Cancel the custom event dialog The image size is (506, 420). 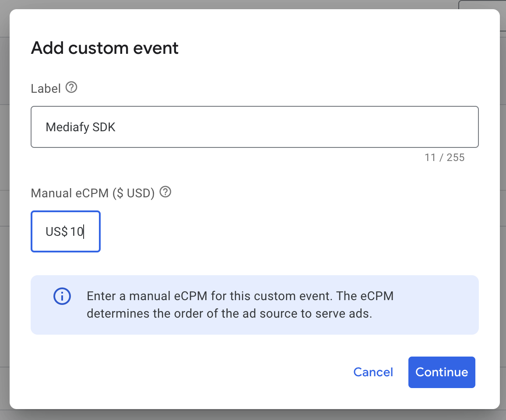[x=373, y=372]
